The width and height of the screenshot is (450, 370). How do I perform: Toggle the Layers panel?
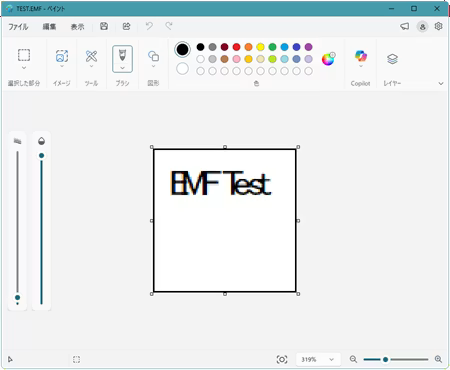[x=392, y=59]
